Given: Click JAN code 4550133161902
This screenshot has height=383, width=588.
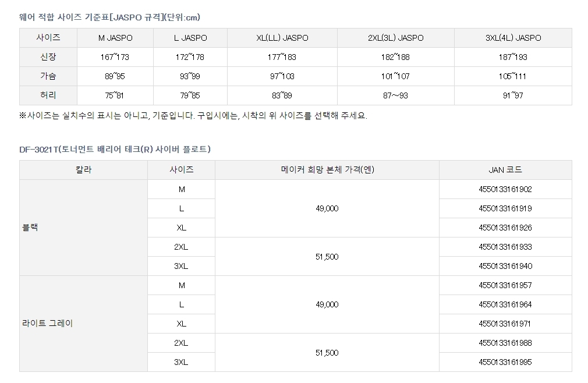Looking at the screenshot, I should (505, 189).
